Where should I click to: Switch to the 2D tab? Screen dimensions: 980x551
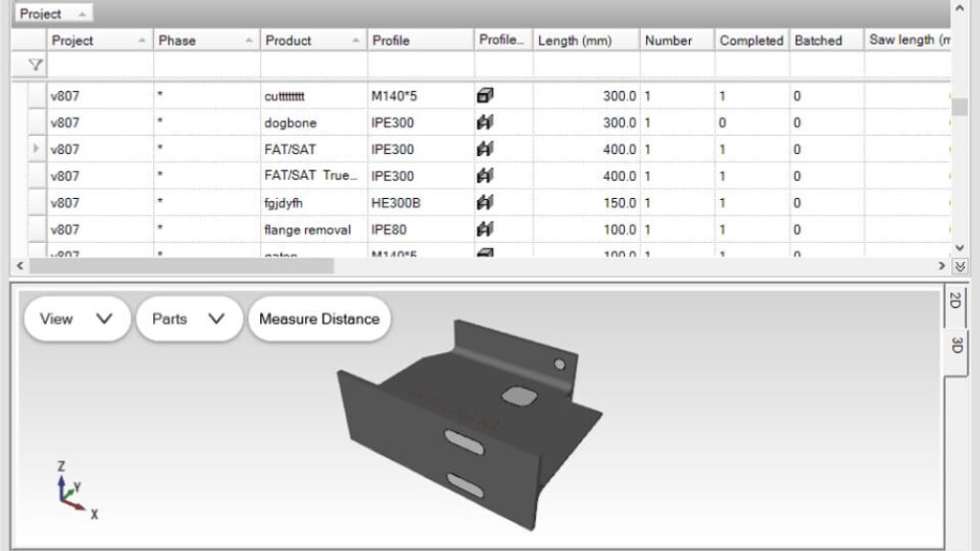click(954, 300)
